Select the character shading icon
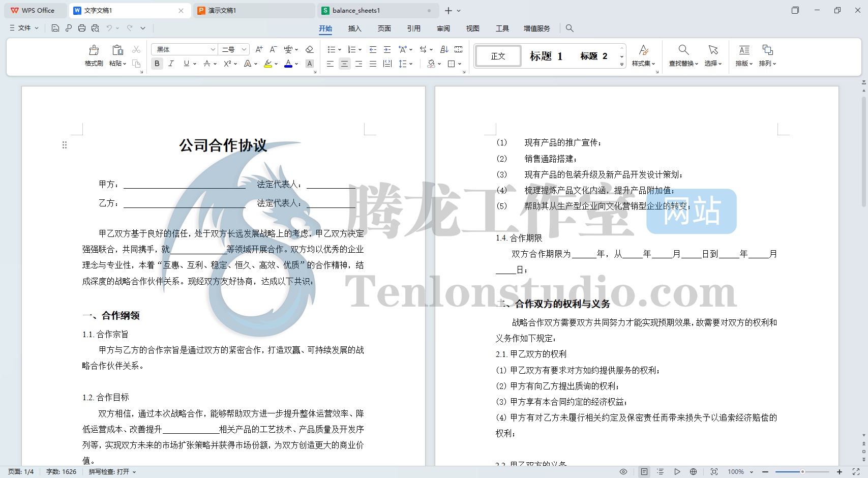 pos(310,64)
